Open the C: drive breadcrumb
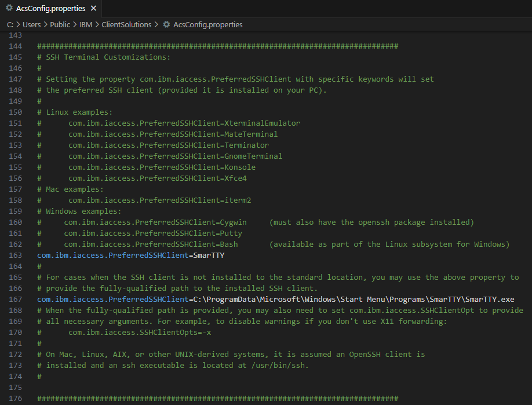 coord(10,24)
